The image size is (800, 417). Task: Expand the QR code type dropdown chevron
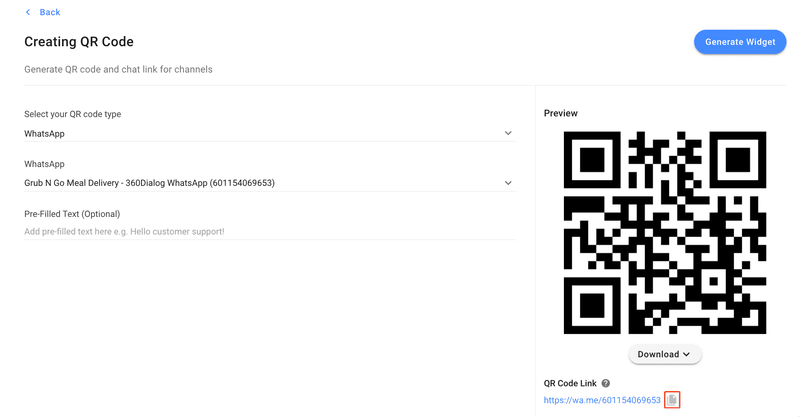pos(508,133)
